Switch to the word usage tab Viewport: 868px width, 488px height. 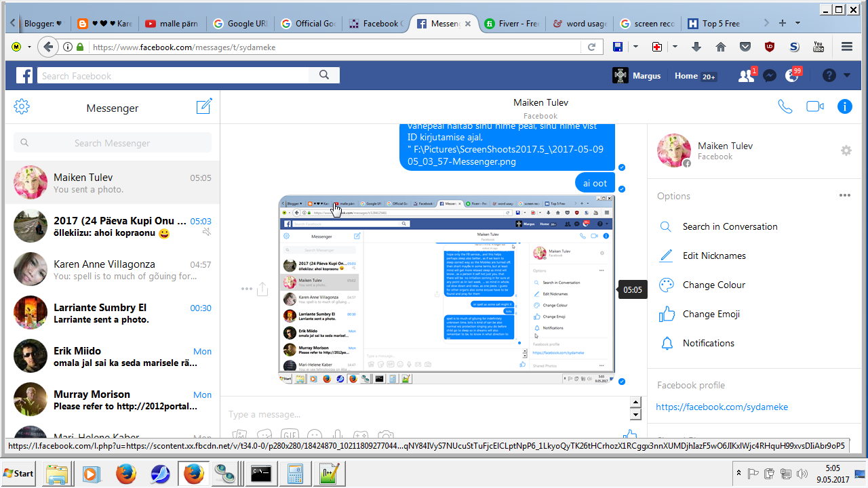click(x=578, y=23)
